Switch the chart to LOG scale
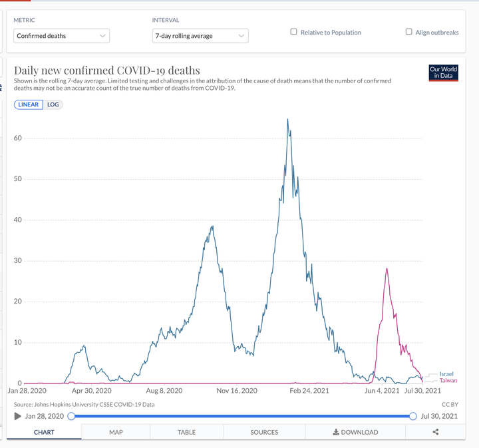Viewport: 479px width, 448px height. pyautogui.click(x=53, y=105)
